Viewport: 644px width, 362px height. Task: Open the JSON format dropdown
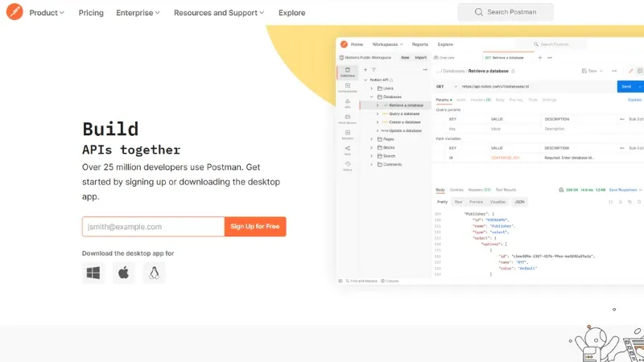pyautogui.click(x=519, y=202)
